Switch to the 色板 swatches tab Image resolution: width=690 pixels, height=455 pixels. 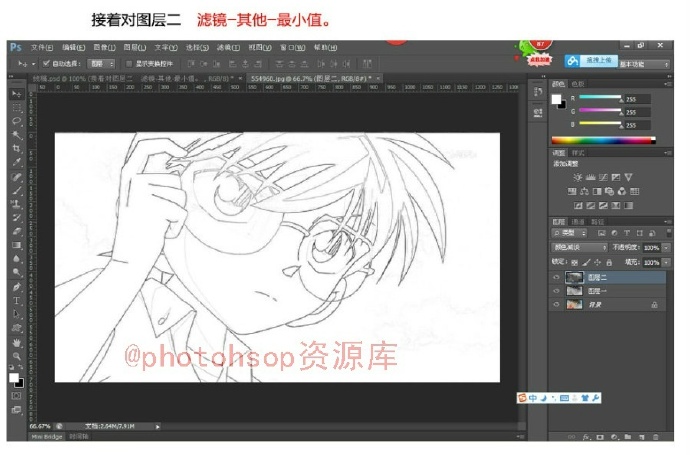click(578, 84)
